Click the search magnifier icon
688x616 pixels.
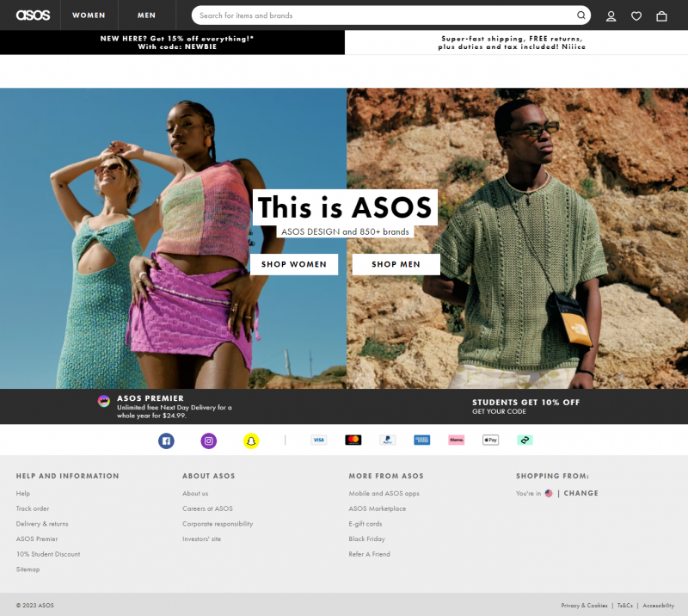581,15
